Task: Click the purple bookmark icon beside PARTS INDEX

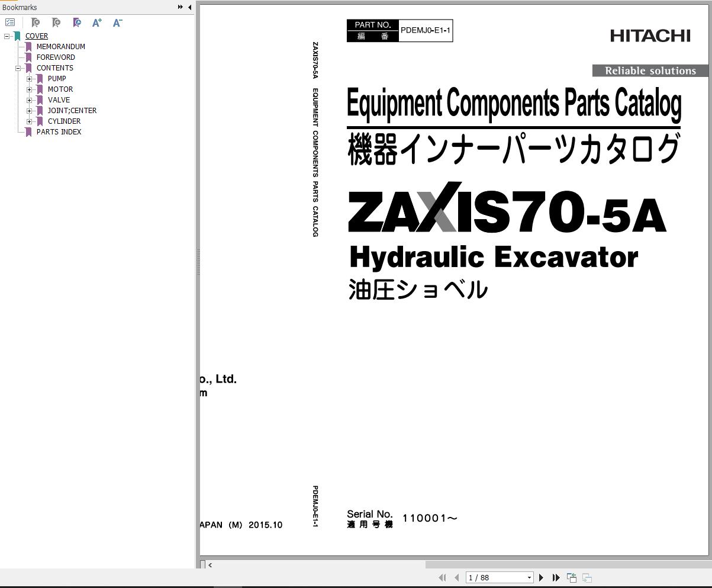Action: (28, 132)
